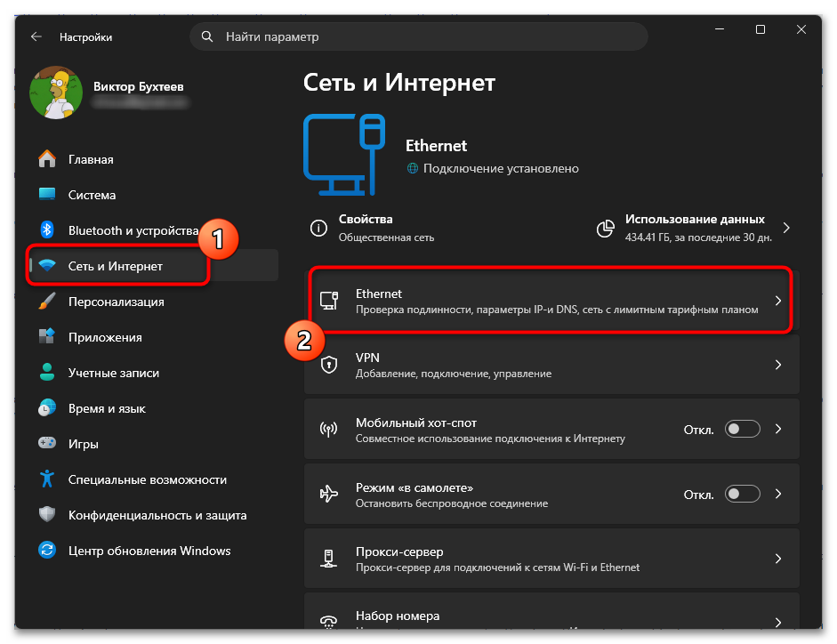837x644 pixels.
Task: Click the Приложения apps icon
Action: coord(47,337)
